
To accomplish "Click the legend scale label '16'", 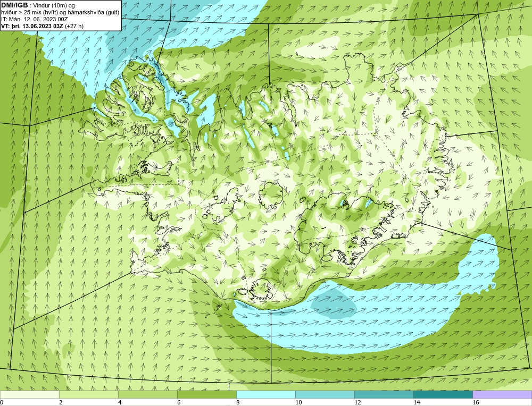I will [x=476, y=402].
